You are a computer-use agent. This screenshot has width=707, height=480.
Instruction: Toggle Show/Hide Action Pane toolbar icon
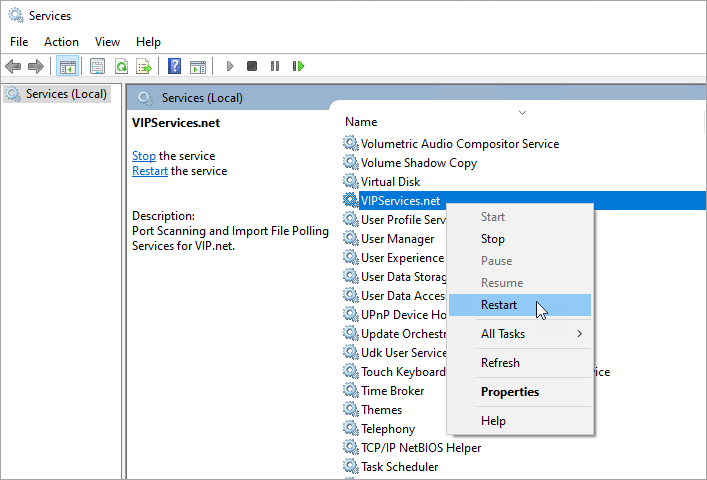(x=198, y=67)
